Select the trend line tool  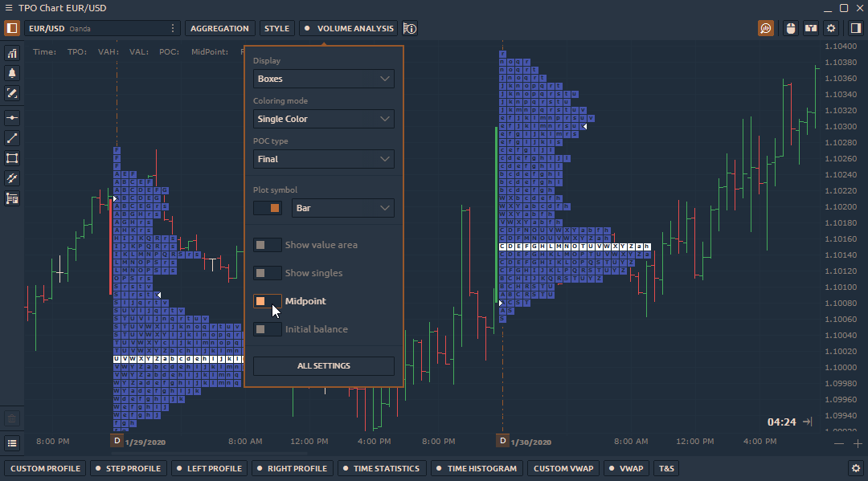(11, 138)
